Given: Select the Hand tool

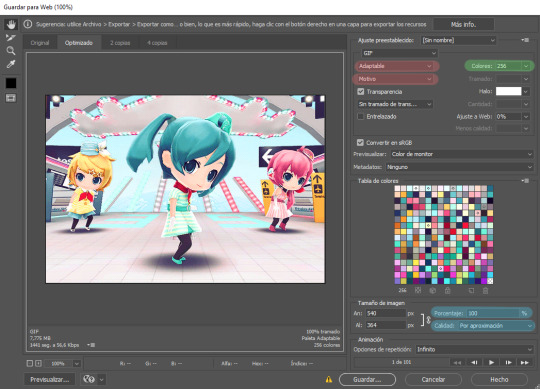Looking at the screenshot, I should (11, 24).
